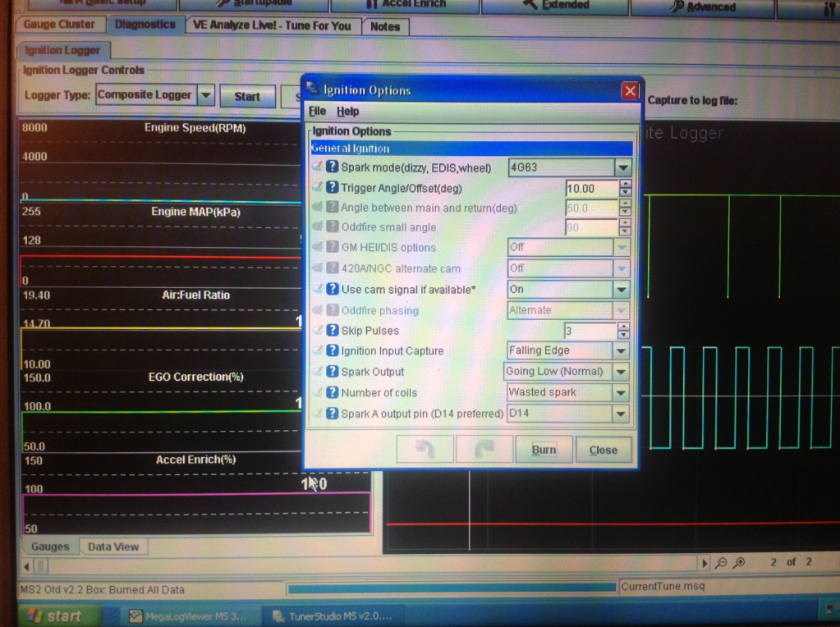Click zoom in magnifier below the logger graph
This screenshot has height=627, width=840.
pos(739,563)
